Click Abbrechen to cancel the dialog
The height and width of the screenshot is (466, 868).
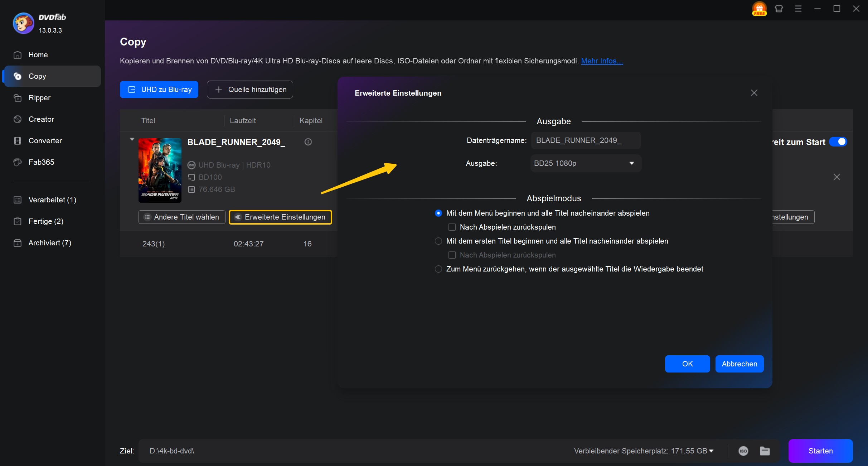click(740, 364)
